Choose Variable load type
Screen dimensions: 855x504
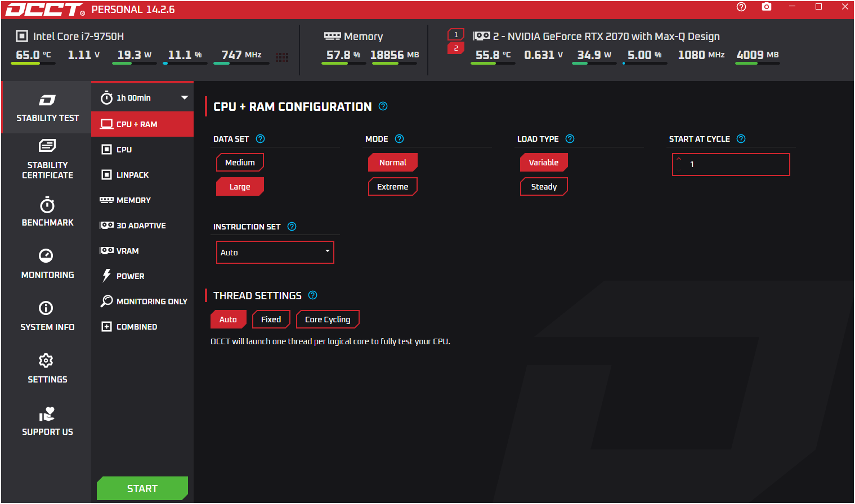pos(544,163)
